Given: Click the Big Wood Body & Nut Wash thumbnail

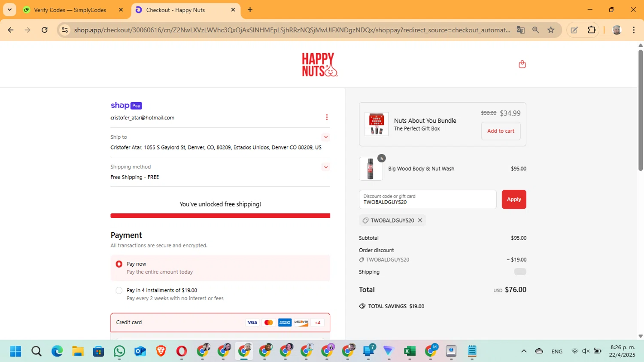Looking at the screenshot, I should (371, 169).
